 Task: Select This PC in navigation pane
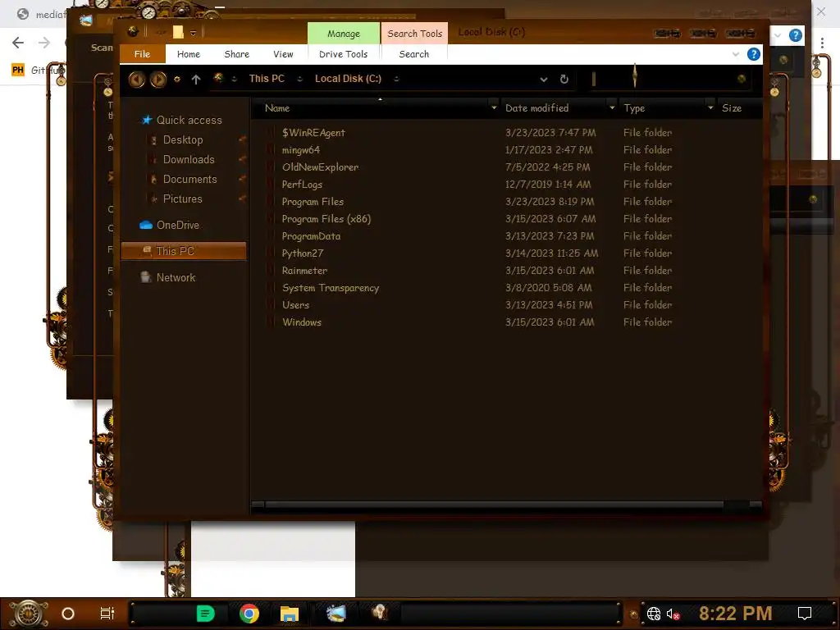(184, 251)
